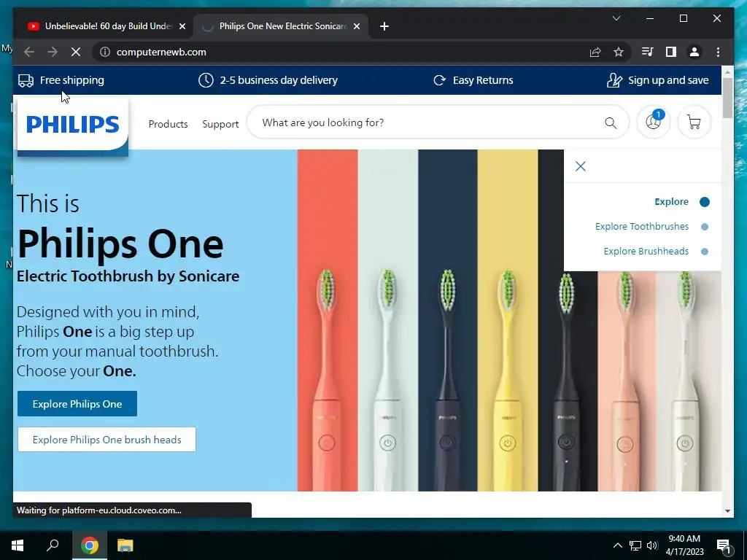Click the page vertical scrollbar thumb

coord(727,98)
